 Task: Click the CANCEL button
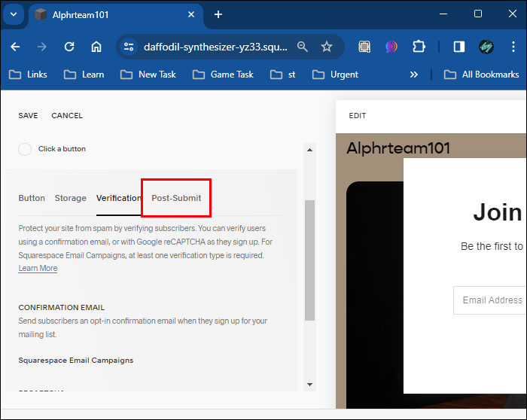click(x=67, y=116)
